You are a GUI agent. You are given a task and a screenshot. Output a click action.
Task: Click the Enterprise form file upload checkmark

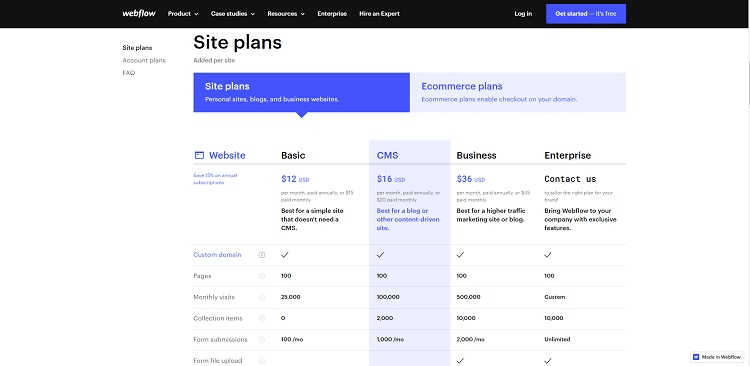point(548,361)
